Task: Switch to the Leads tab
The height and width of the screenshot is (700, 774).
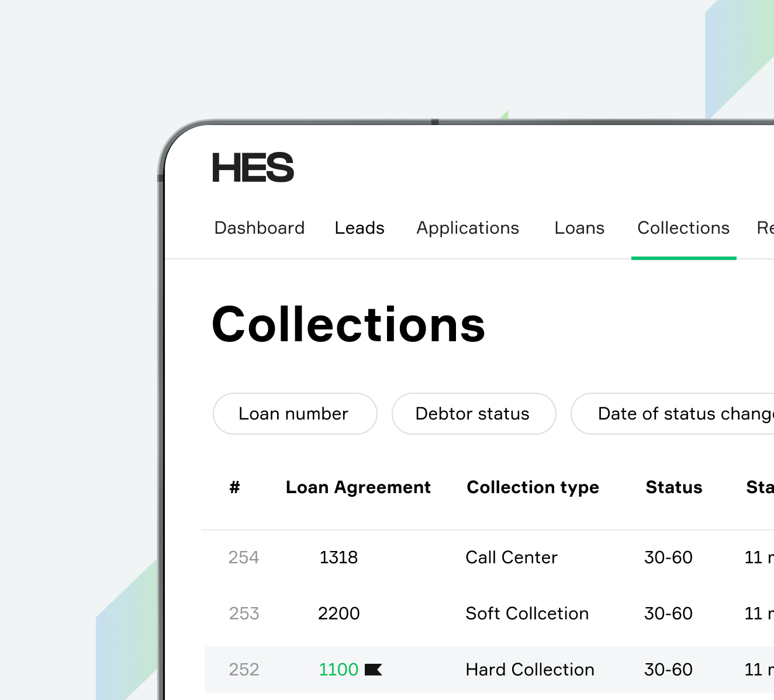Action: [359, 228]
